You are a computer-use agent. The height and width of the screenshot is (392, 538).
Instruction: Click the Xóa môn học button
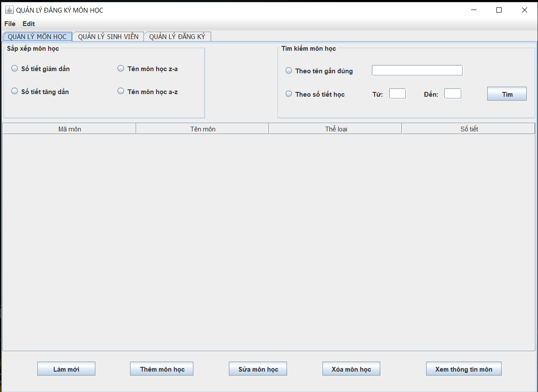(351, 369)
